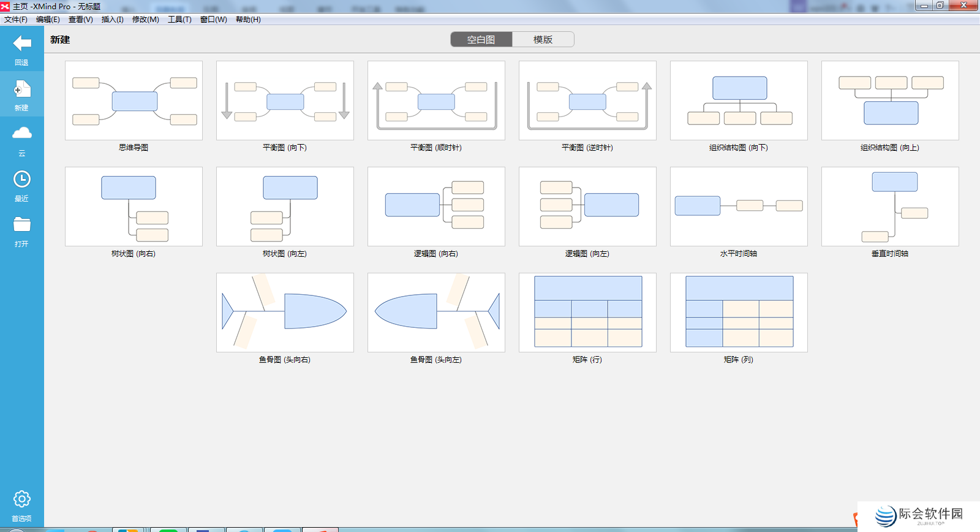Pick the 水平时间轴 horizontal timeline
Viewport: 980px width, 532px height.
[x=739, y=207]
